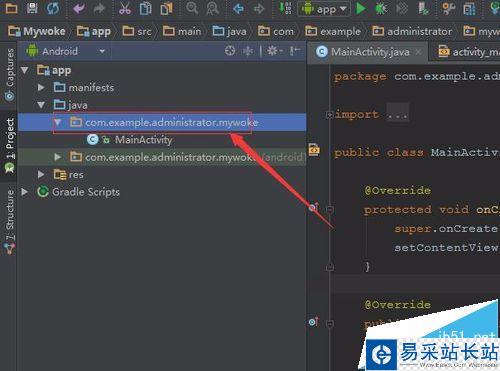Navigate Back with the blue arrow
Image resolution: width=500 pixels, height=371 pixels.
(x=238, y=8)
